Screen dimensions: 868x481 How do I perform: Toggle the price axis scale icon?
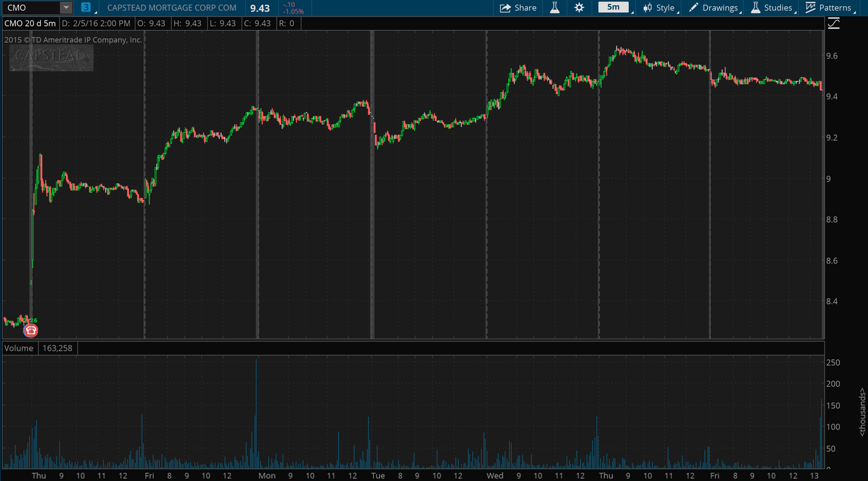[x=833, y=24]
